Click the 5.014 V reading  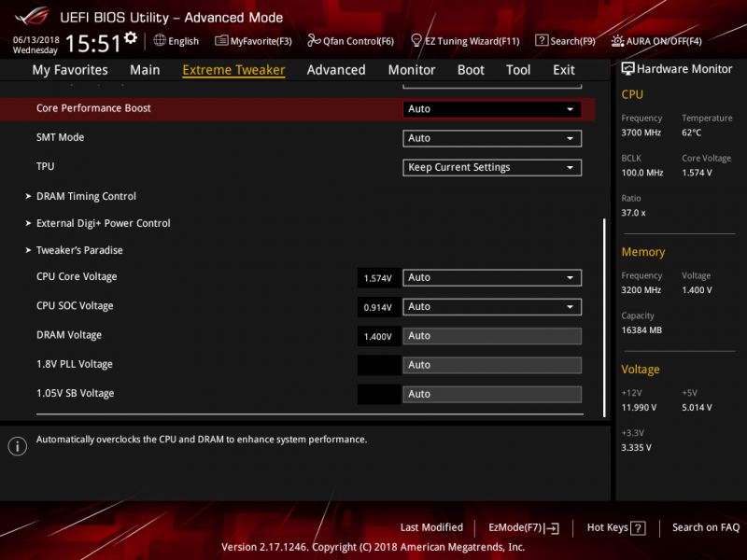click(x=697, y=408)
